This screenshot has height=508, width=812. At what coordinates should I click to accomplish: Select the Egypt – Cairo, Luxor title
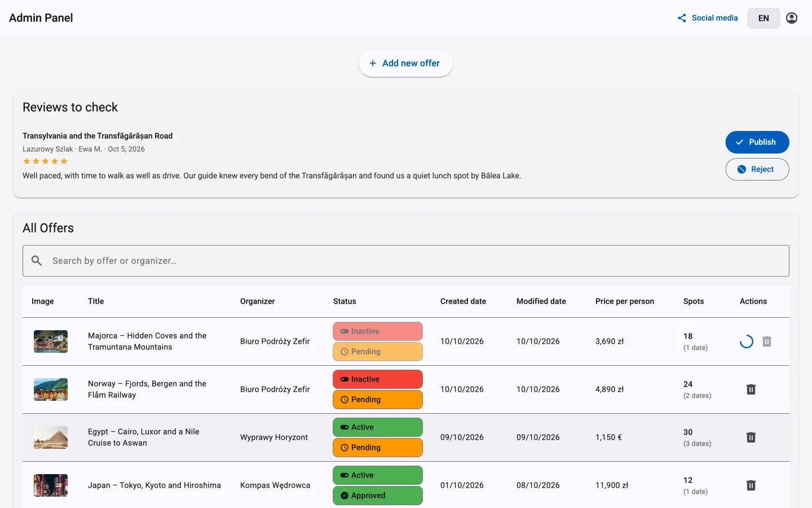[x=144, y=437]
